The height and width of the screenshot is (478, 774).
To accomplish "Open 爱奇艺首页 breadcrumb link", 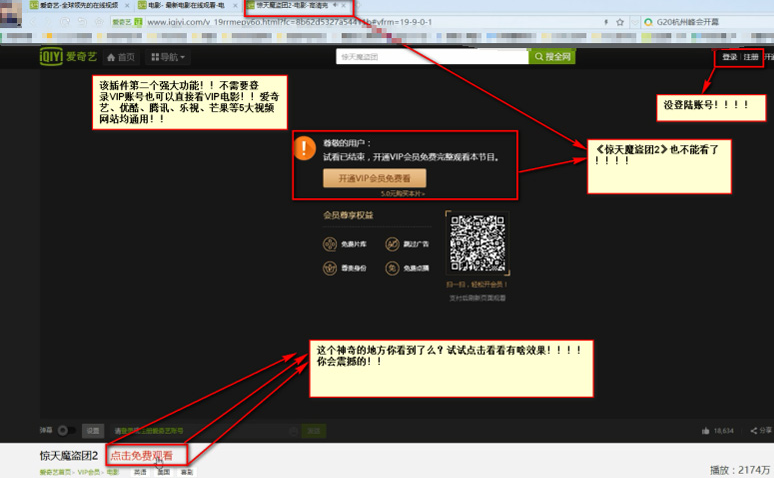I will click(55, 472).
